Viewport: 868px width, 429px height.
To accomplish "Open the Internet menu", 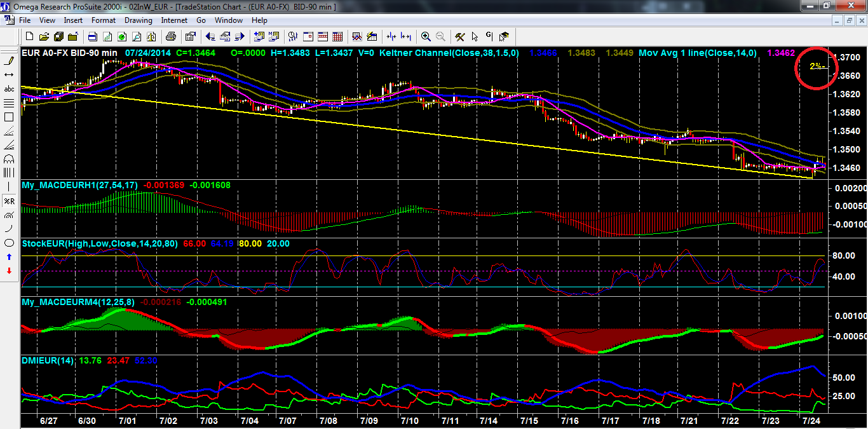I will click(174, 20).
